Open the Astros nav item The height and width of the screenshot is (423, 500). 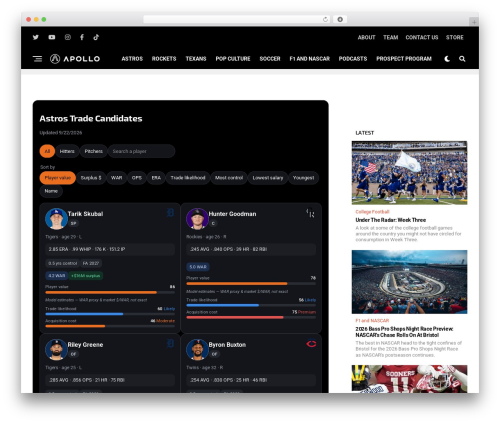pyautogui.click(x=132, y=59)
